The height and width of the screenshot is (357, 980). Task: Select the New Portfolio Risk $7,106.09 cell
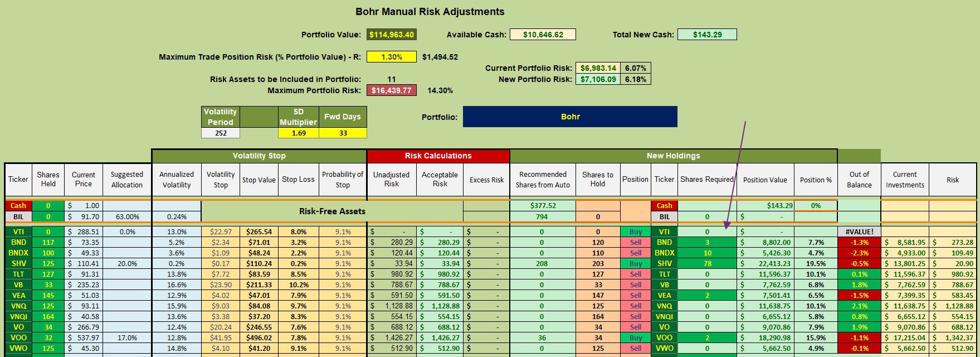coord(598,79)
